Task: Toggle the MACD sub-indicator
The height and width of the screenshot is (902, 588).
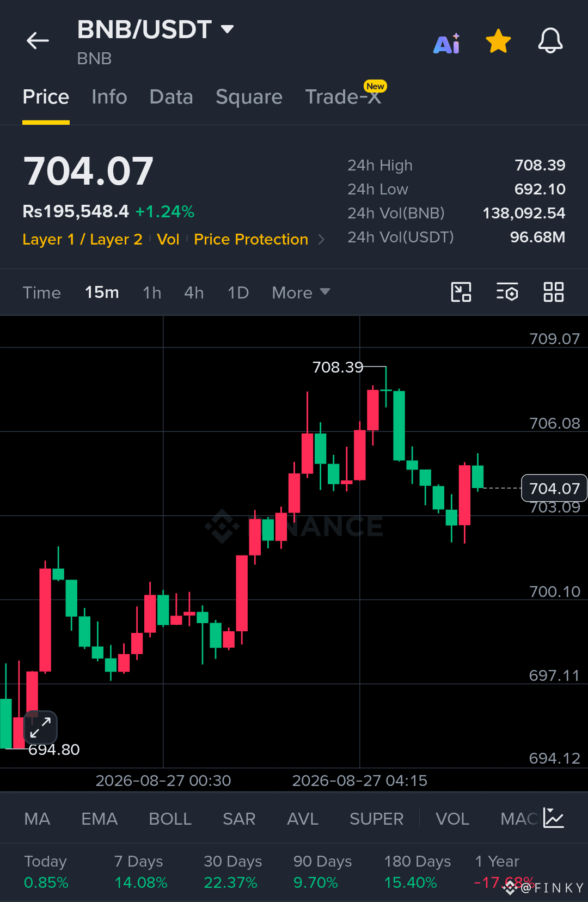Action: [519, 819]
